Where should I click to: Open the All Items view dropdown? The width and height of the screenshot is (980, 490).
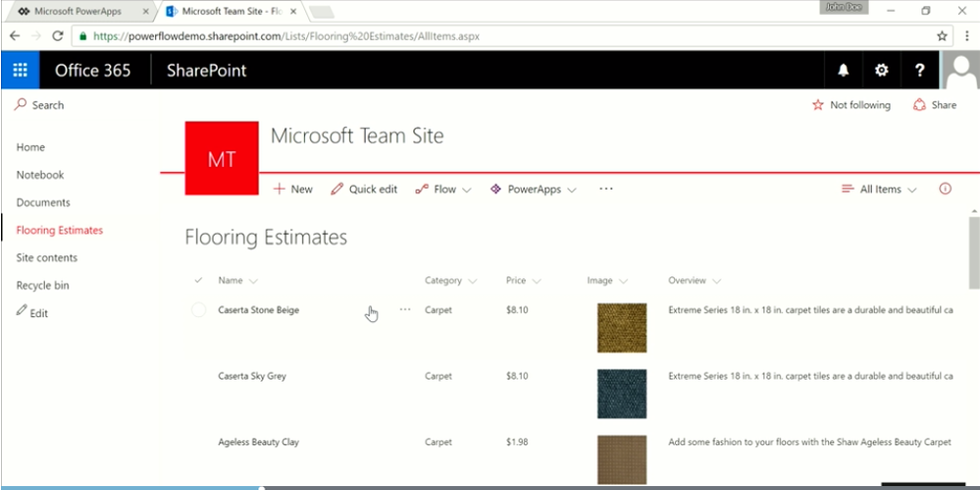(879, 189)
